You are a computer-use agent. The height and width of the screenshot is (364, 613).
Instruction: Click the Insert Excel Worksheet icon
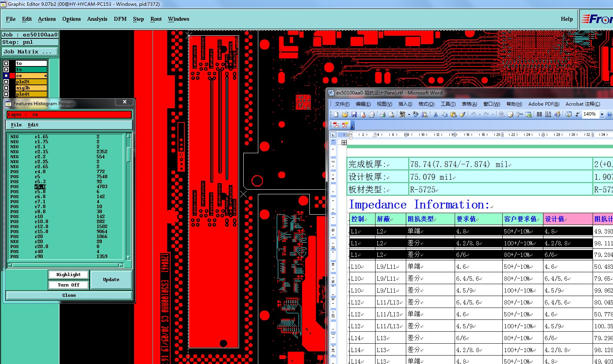(528, 114)
